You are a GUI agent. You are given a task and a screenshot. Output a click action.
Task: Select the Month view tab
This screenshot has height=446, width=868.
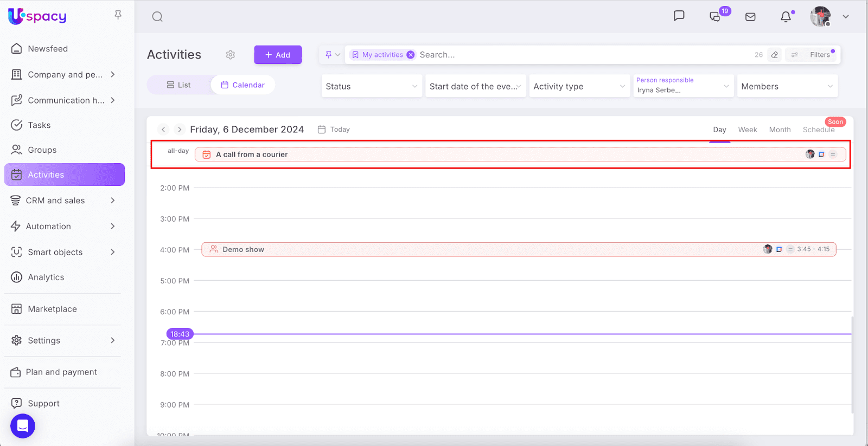click(x=780, y=130)
